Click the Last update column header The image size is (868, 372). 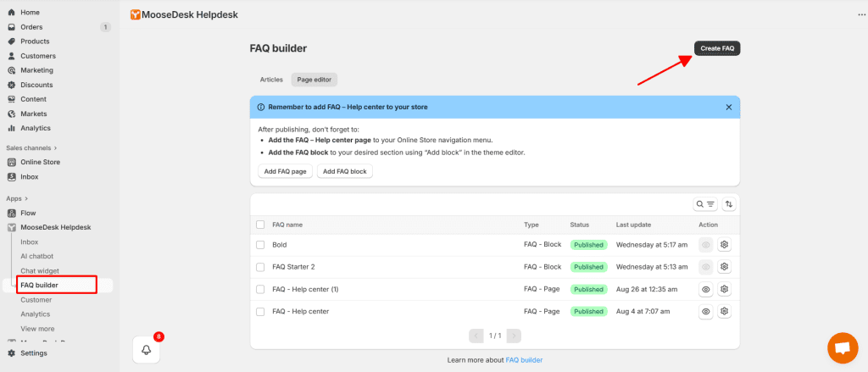tap(633, 225)
